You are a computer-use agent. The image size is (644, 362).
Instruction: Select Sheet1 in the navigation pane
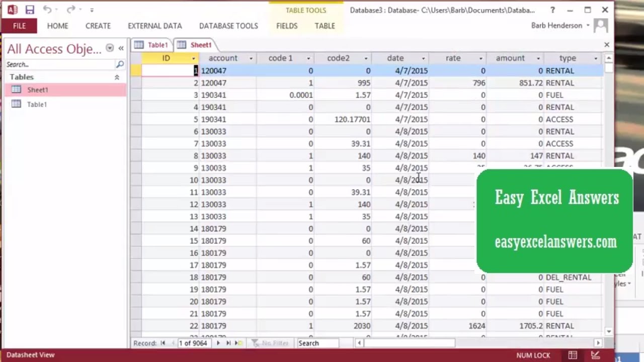tap(65, 90)
